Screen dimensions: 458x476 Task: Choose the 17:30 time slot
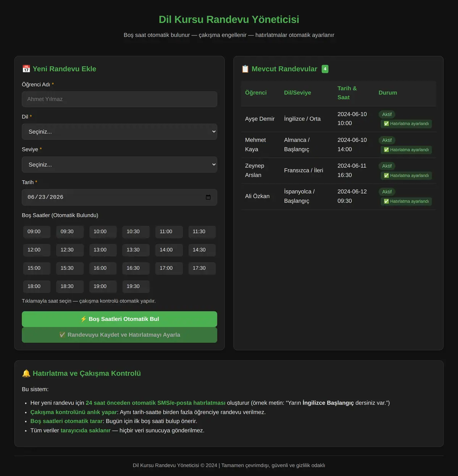click(202, 268)
